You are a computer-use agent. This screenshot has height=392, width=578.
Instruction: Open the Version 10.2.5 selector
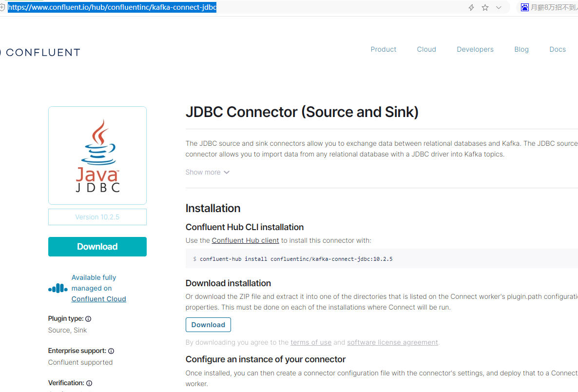97,217
